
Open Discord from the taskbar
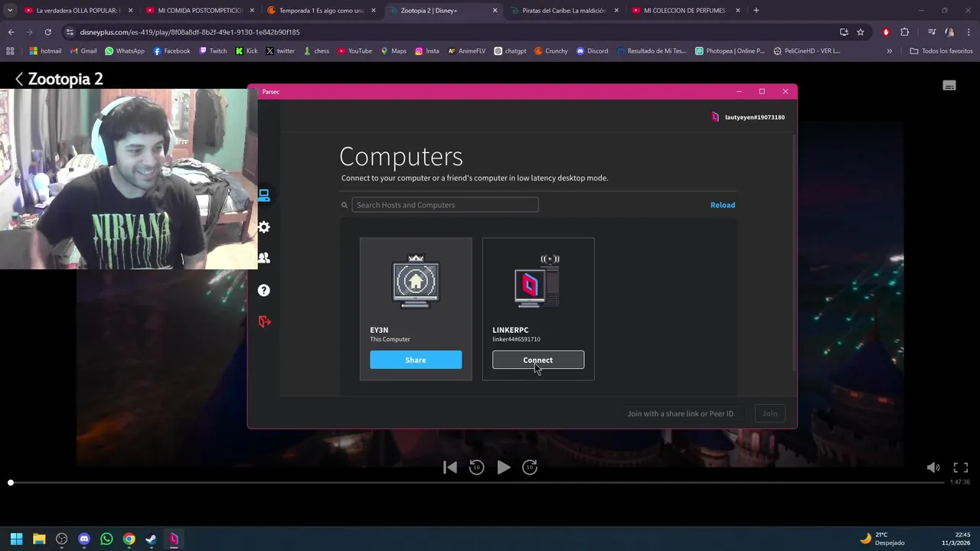84,539
